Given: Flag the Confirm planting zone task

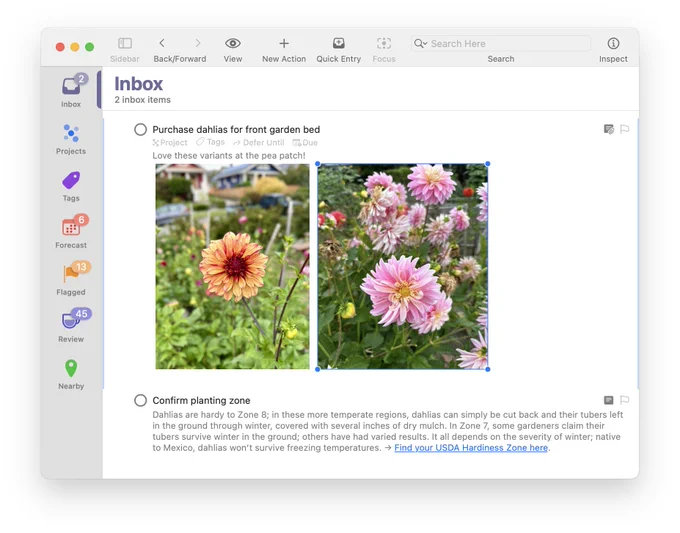Looking at the screenshot, I should click(624, 399).
